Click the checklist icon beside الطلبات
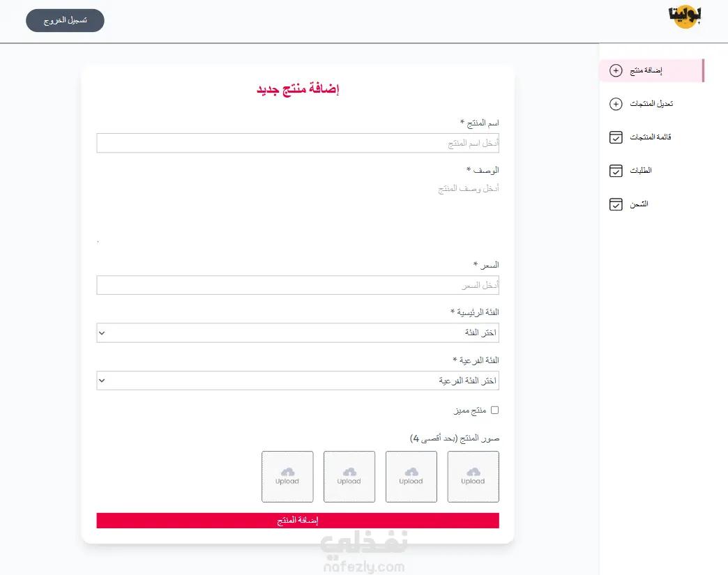This screenshot has height=575, width=728. pyautogui.click(x=616, y=171)
